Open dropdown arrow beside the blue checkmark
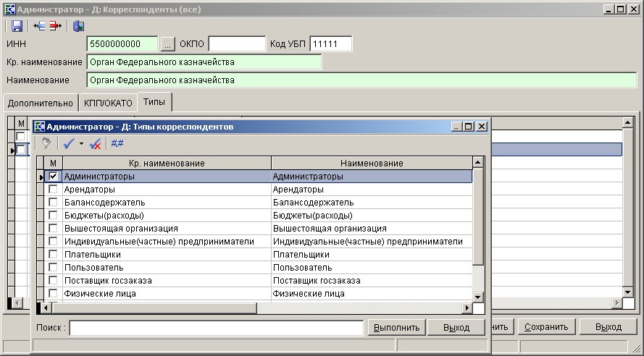Image resolution: width=644 pixels, height=356 pixels. pos(81,143)
